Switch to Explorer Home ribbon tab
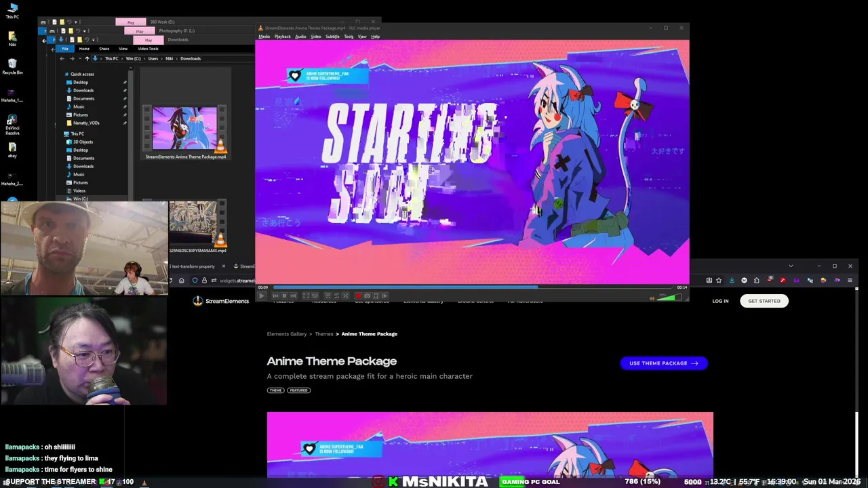This screenshot has height=488, width=868. click(84, 49)
